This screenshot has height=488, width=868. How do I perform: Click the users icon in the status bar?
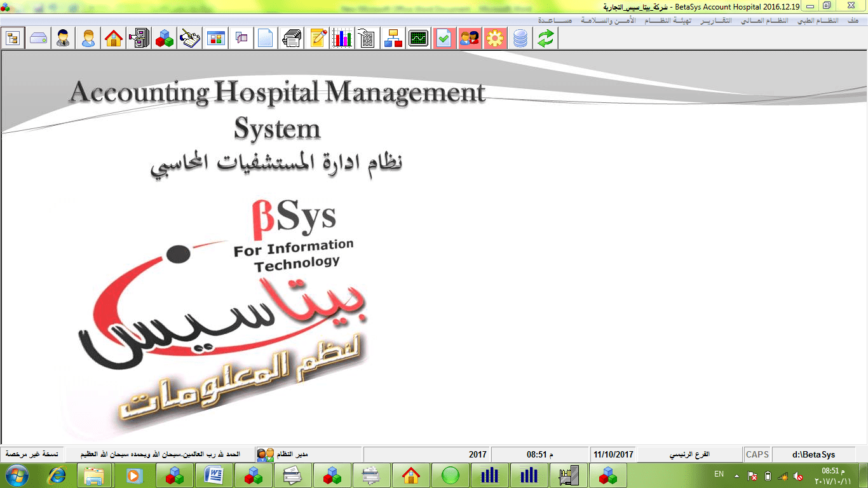(266, 454)
